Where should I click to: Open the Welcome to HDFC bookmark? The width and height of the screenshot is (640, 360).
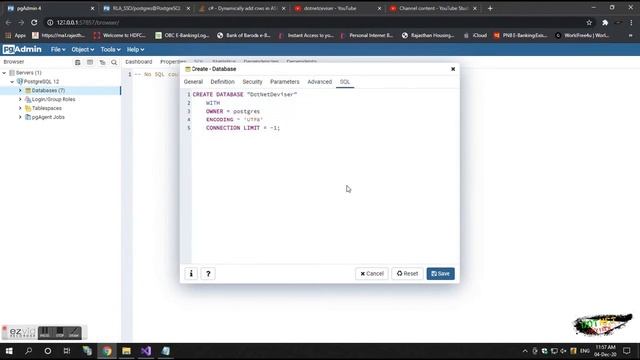click(120, 36)
